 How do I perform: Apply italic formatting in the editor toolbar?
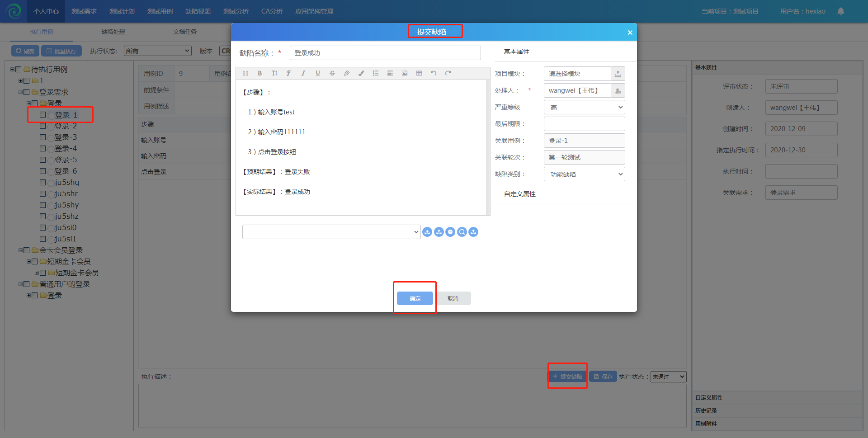click(303, 73)
